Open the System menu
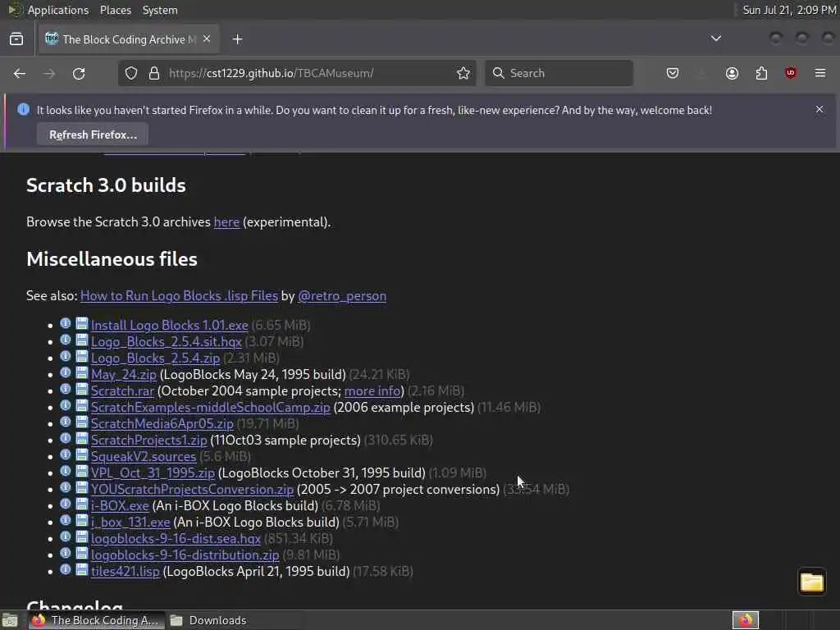The height and width of the screenshot is (630, 840). click(x=160, y=10)
